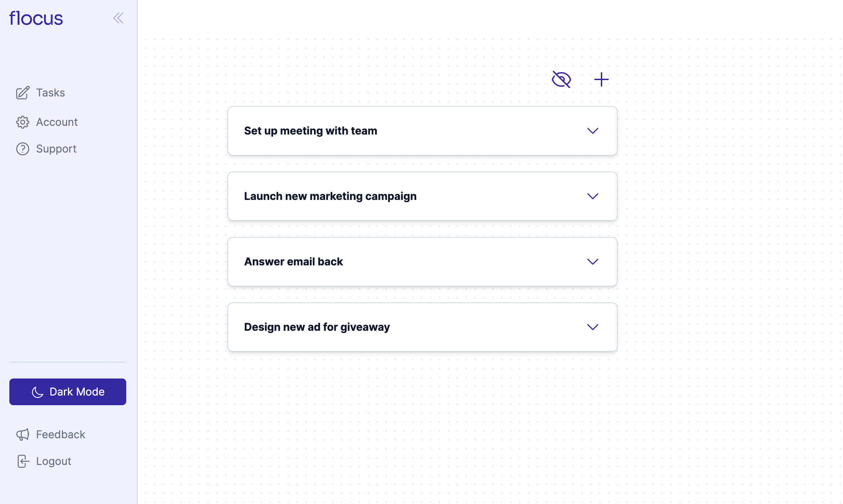Viewport: 843px width, 504px height.
Task: Toggle hidden tasks with crossed-eye icon
Action: (x=561, y=79)
